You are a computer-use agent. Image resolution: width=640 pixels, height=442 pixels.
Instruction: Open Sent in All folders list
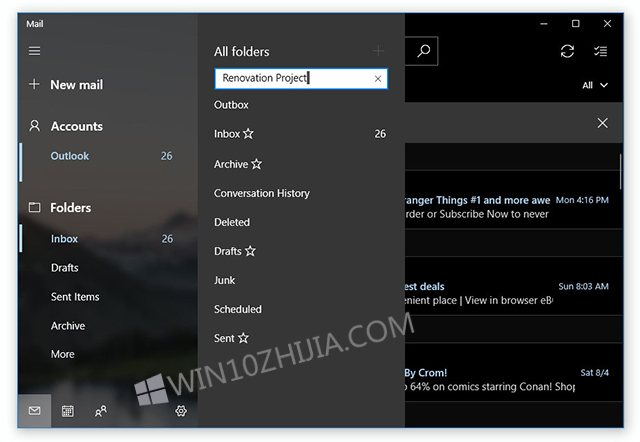301,338
